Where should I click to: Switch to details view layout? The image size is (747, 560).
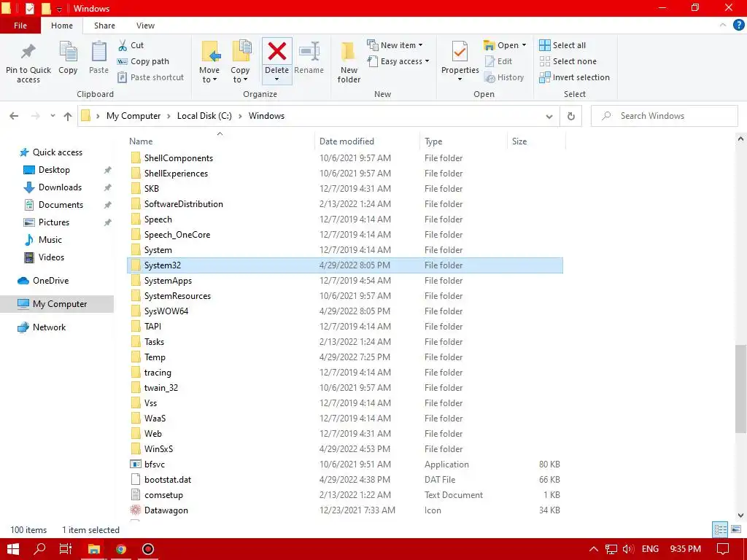point(720,529)
